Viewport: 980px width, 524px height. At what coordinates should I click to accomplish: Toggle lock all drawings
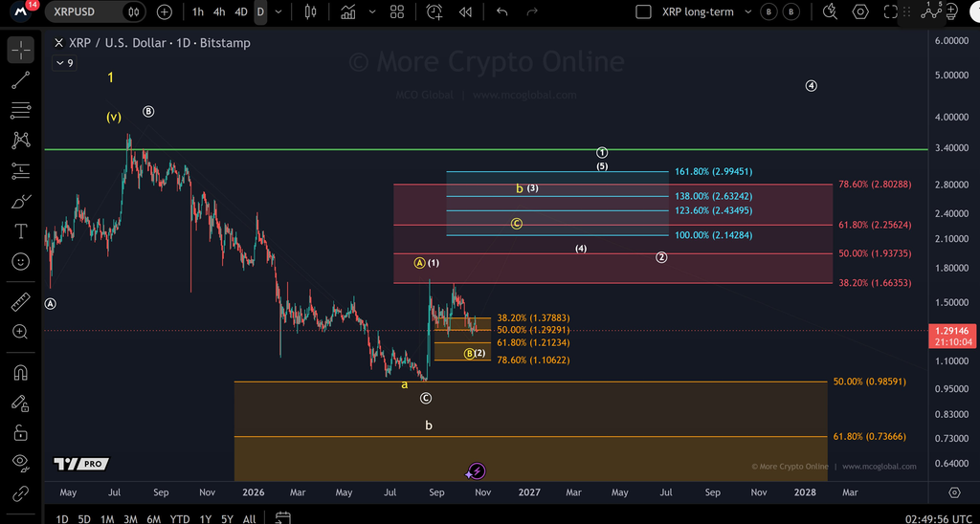[x=21, y=433]
